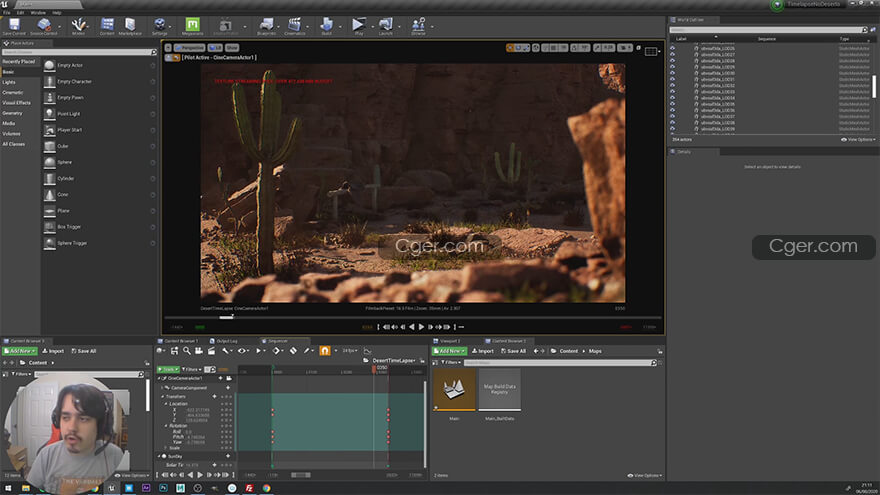Viewport: 880px width, 495px height.
Task: Switch to the Output Log tab
Action: point(227,341)
